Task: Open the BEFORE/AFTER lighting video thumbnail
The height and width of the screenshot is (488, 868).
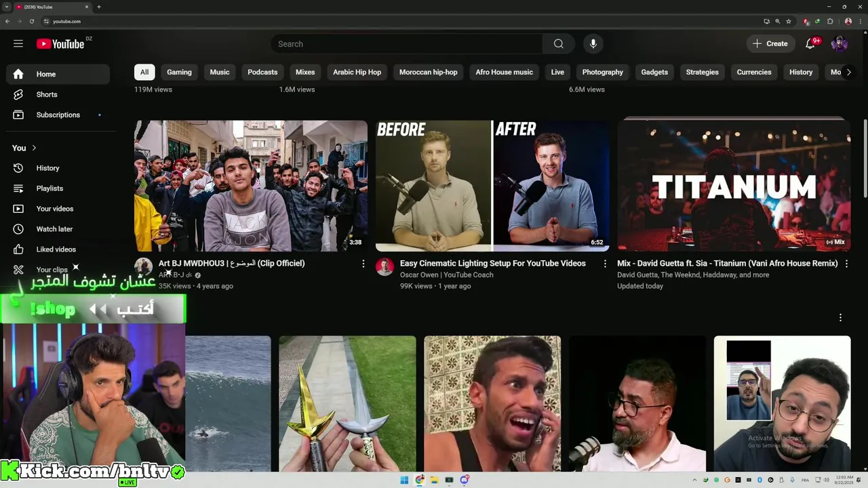Action: point(492,186)
